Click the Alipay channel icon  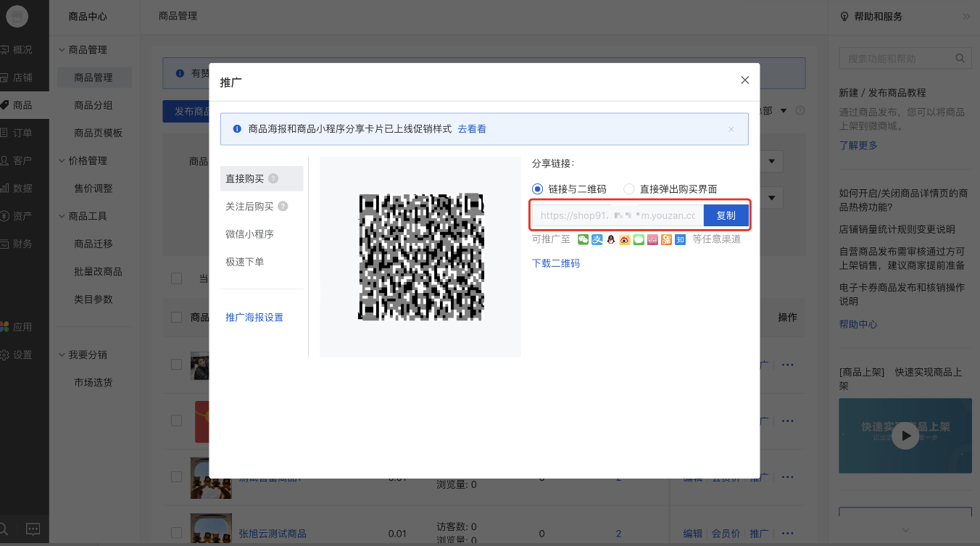pos(597,239)
